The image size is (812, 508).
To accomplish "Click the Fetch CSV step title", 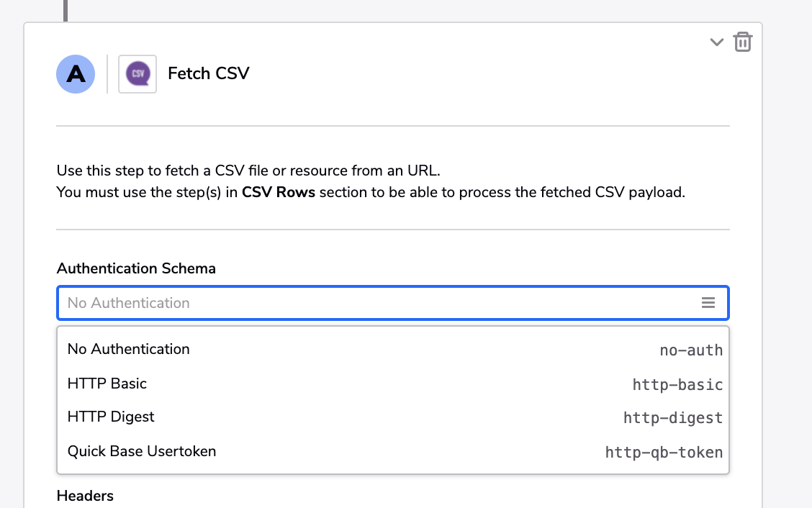I will click(209, 73).
